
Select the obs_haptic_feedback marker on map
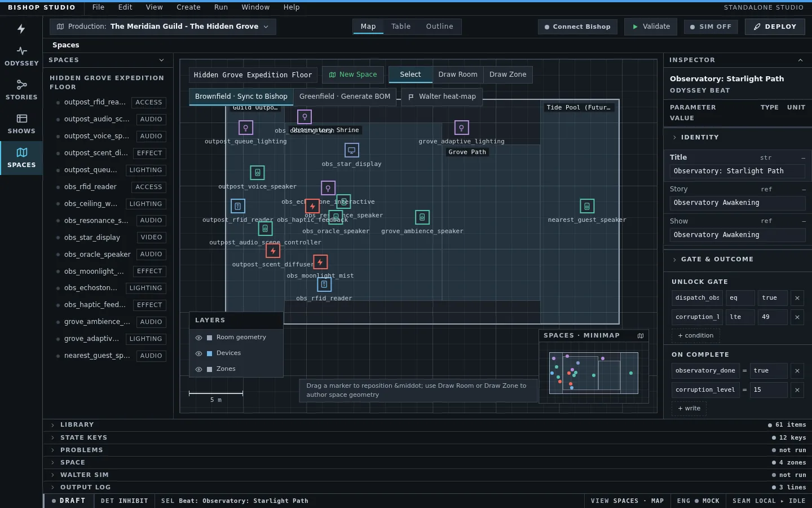[312, 206]
